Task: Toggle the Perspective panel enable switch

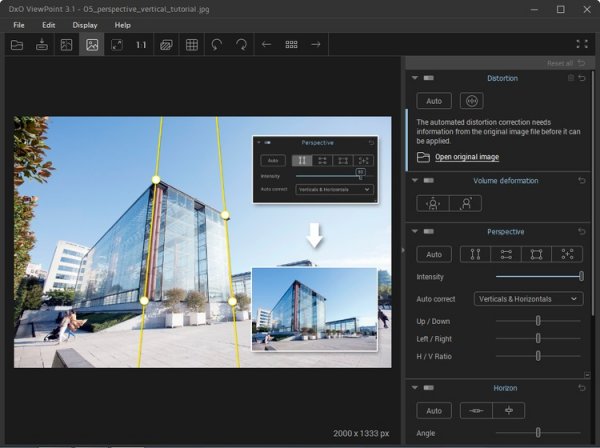Action: click(x=429, y=232)
